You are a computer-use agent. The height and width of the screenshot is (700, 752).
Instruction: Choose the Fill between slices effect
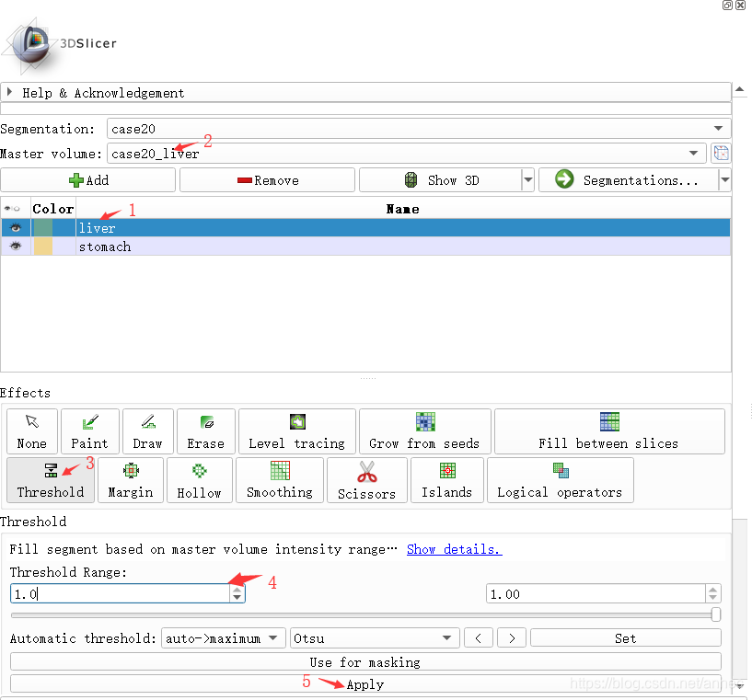609,431
